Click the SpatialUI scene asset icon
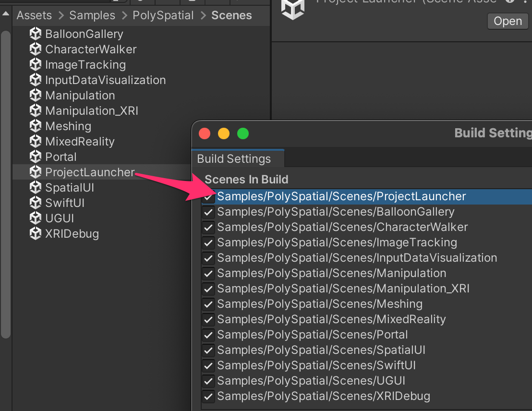The height and width of the screenshot is (411, 532). tap(36, 187)
